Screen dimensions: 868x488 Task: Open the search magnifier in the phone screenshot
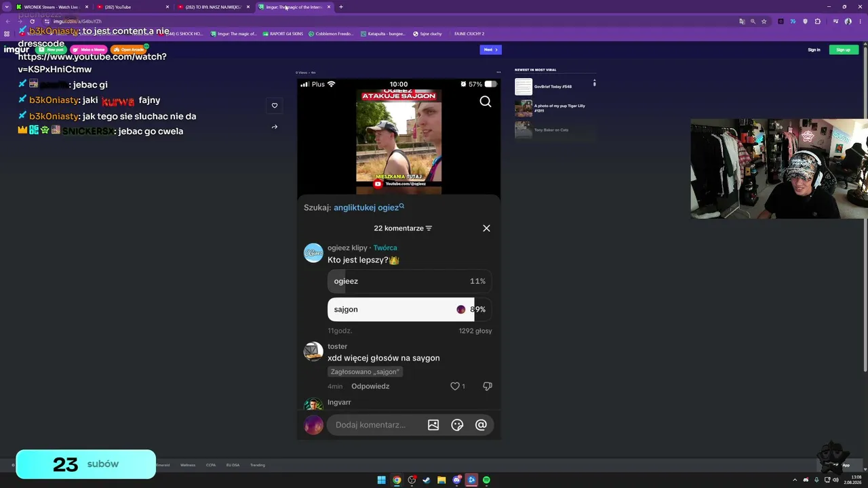pos(486,102)
